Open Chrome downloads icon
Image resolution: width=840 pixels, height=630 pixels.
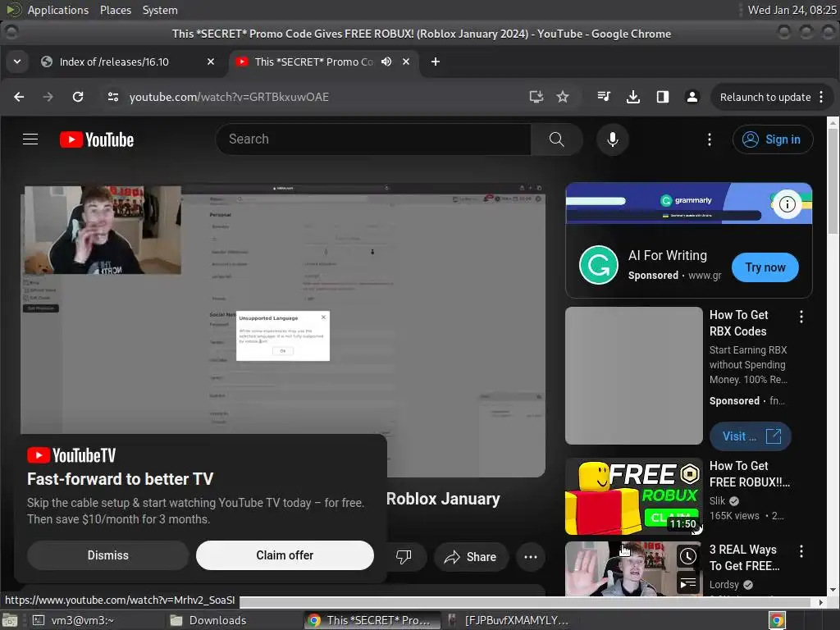click(633, 97)
